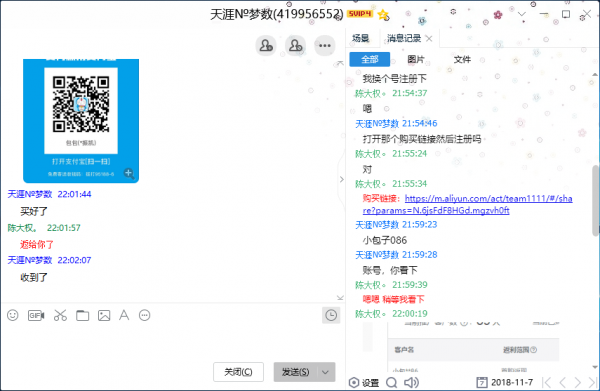
Task: Select the 图片 filter tab
Action: (416, 59)
